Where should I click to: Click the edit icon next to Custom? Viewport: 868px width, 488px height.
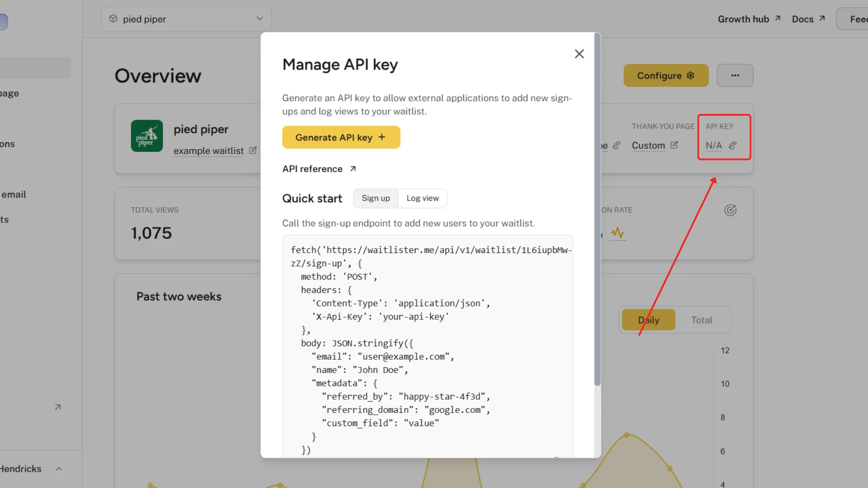point(674,145)
